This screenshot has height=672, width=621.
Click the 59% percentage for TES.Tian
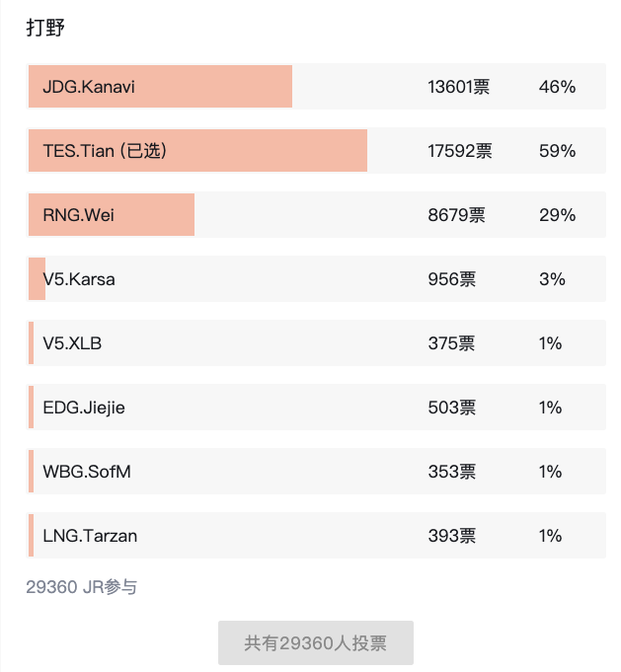click(557, 151)
